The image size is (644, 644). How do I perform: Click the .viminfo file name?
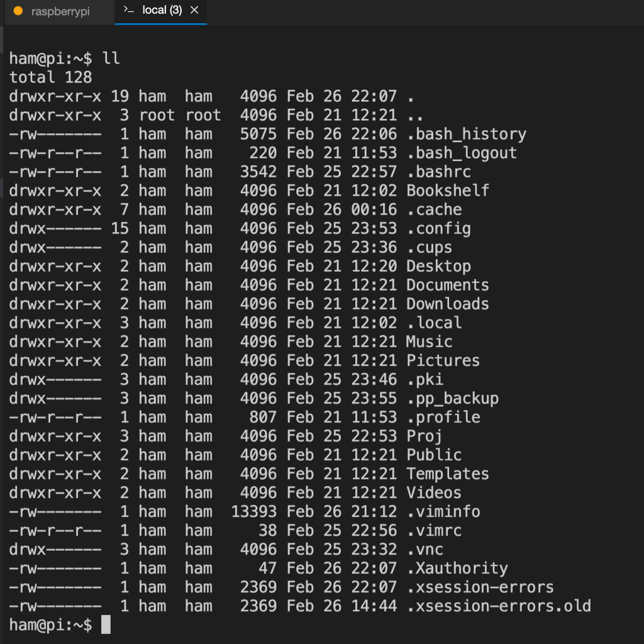coord(443,512)
